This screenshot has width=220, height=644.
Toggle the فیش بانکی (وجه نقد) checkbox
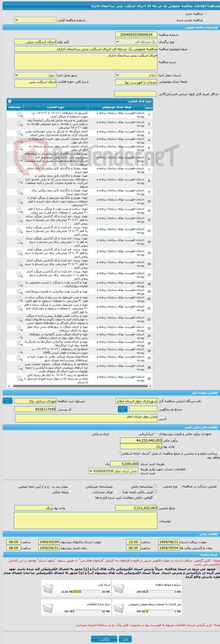155,492
